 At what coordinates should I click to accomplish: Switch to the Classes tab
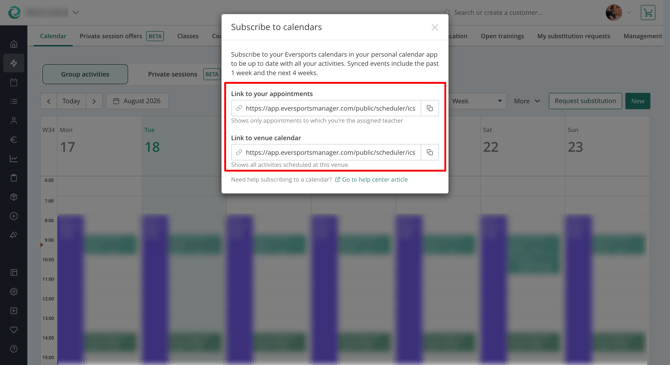[188, 36]
